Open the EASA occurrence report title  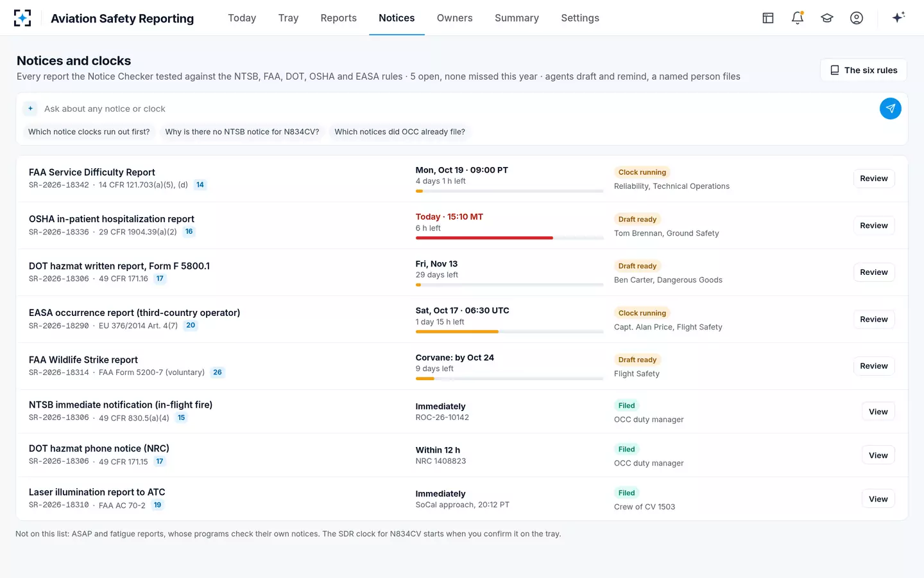[x=134, y=313]
